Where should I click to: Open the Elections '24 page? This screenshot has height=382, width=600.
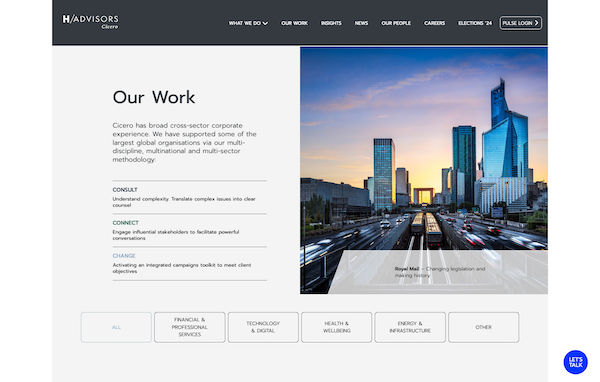click(475, 23)
